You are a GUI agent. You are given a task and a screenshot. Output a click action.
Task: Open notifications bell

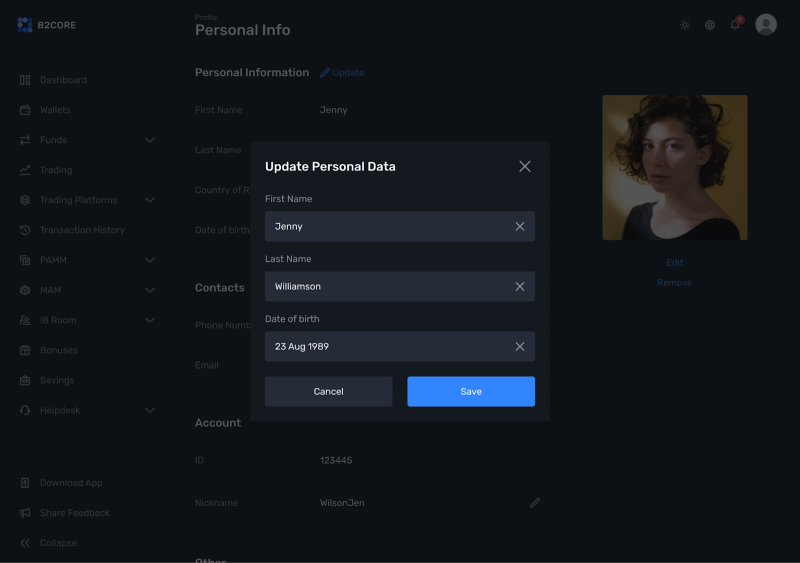pyautogui.click(x=735, y=24)
